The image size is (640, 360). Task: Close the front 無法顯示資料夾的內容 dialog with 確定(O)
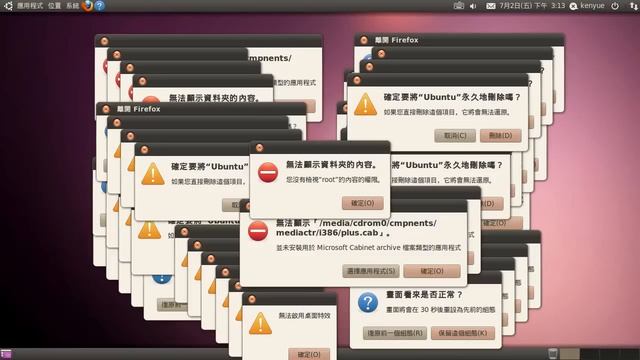coord(259,148)
